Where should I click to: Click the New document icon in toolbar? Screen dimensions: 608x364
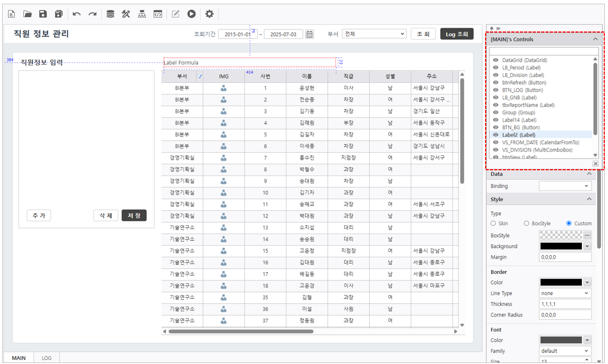11,14
